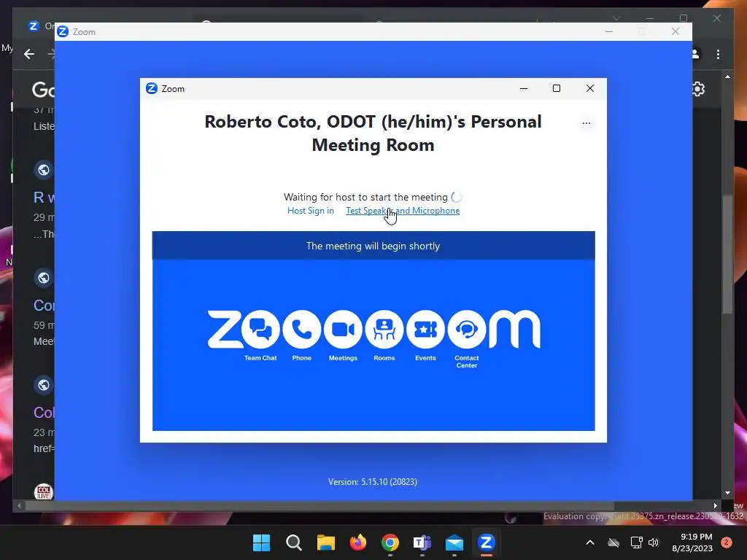Minimize the outer blue Zoom window
Image resolution: width=747 pixels, height=560 pixels.
pos(609,31)
